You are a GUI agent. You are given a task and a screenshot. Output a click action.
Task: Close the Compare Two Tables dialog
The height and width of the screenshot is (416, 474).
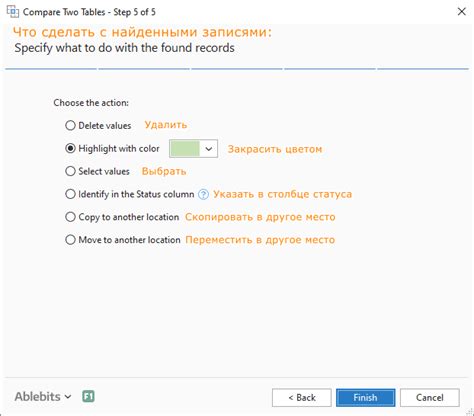coord(462,12)
